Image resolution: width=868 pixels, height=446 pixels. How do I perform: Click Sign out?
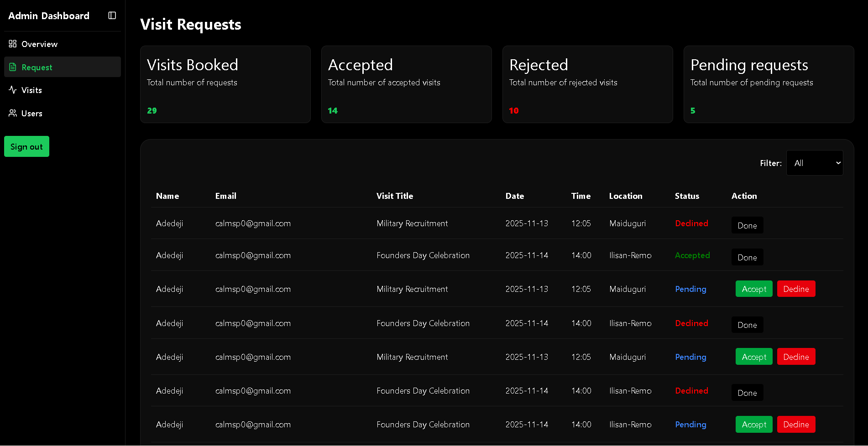(x=26, y=146)
